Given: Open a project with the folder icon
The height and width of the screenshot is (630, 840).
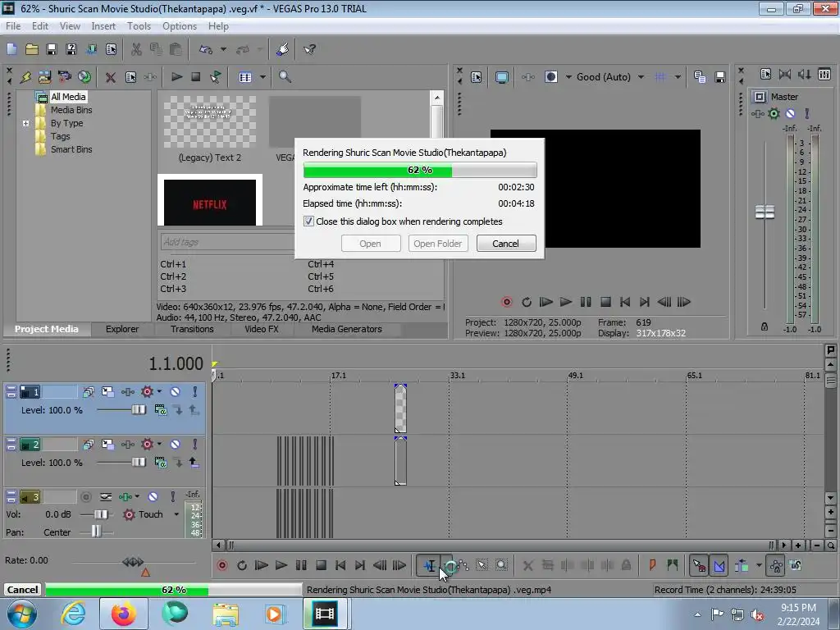Looking at the screenshot, I should 32,49.
